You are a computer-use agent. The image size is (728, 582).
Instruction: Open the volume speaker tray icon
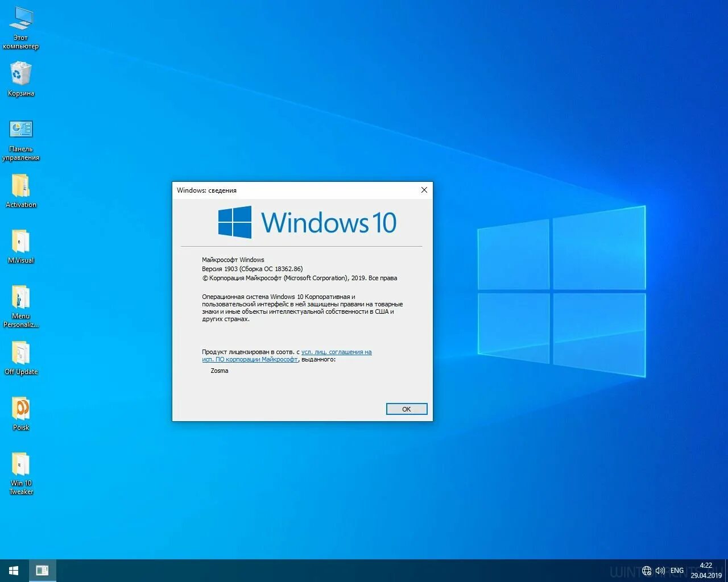click(660, 571)
